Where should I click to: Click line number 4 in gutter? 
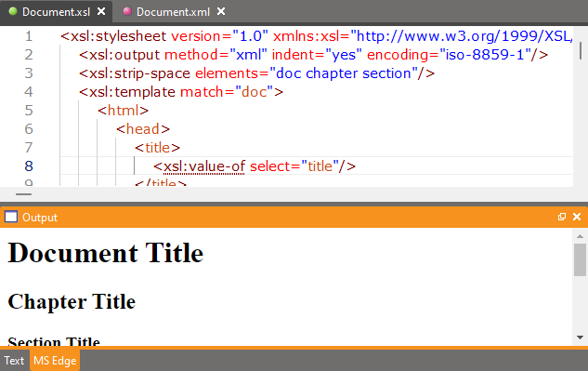pos(29,92)
